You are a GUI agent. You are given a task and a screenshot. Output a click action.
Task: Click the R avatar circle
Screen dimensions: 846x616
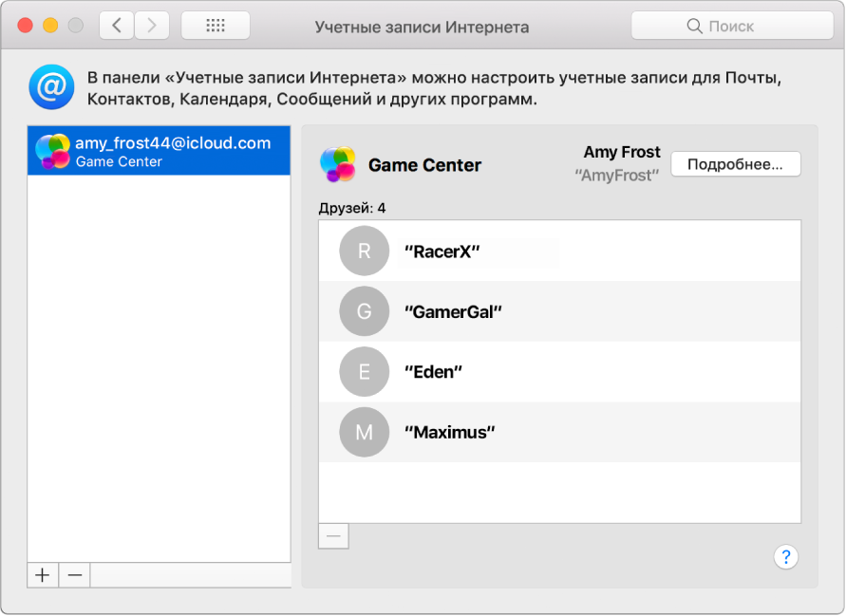click(x=365, y=251)
